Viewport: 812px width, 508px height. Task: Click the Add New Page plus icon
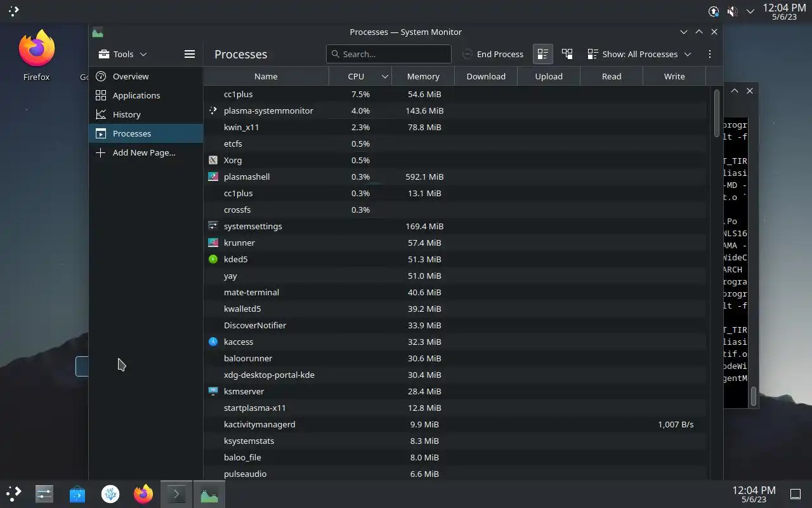coord(101,152)
